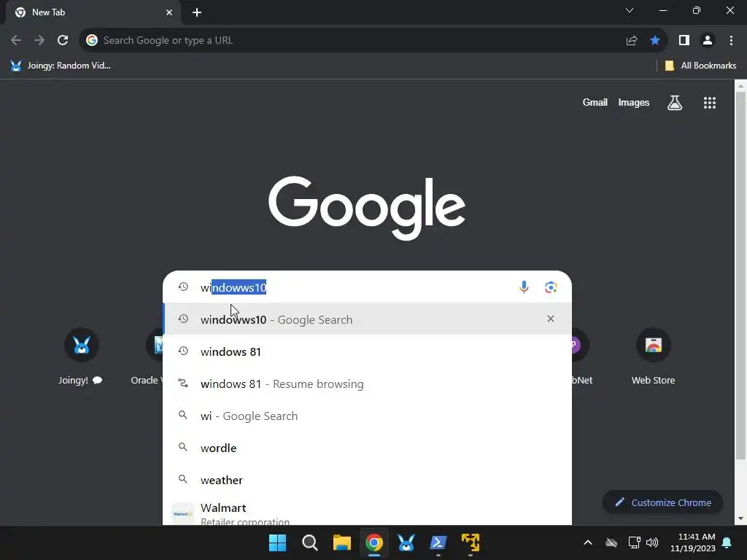
Task: Click Customize Chrome button
Action: [662, 502]
